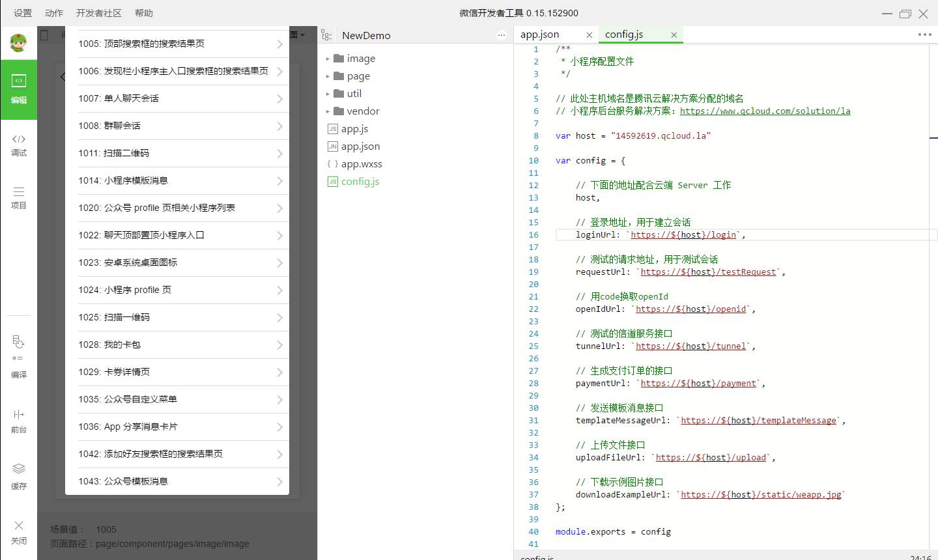This screenshot has width=938, height=560.
Task: Click the ${host}/testRequest URL
Action: point(708,272)
